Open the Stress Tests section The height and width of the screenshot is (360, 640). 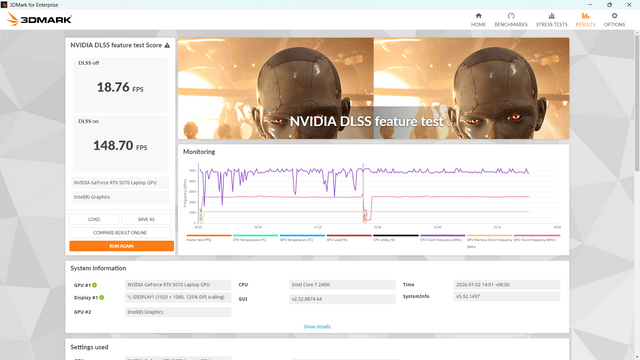[551, 20]
